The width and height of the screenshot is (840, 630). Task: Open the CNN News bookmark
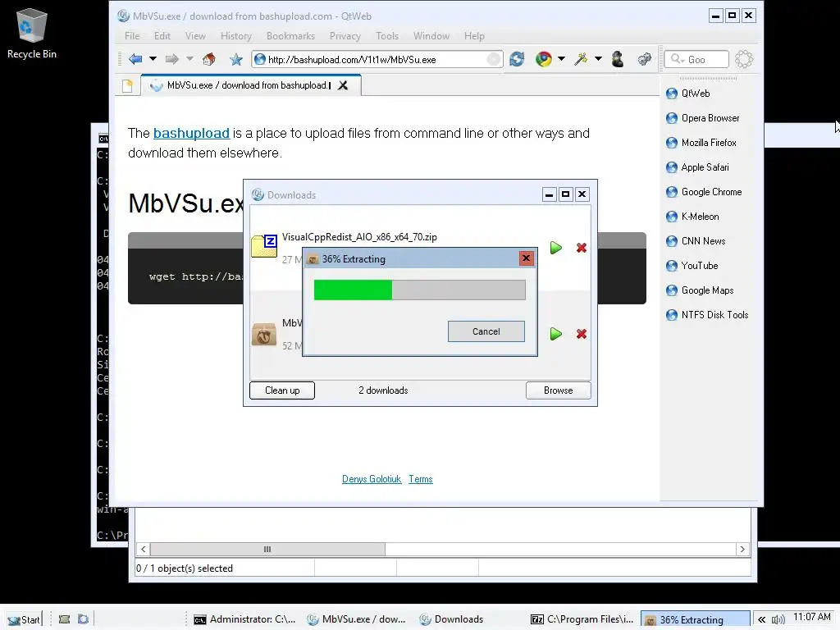[696, 241]
